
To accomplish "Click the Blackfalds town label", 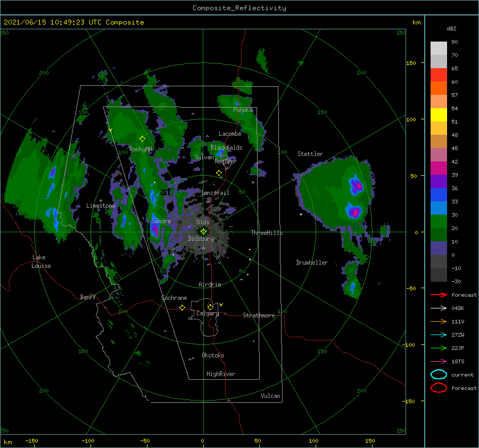I will coord(226,148).
